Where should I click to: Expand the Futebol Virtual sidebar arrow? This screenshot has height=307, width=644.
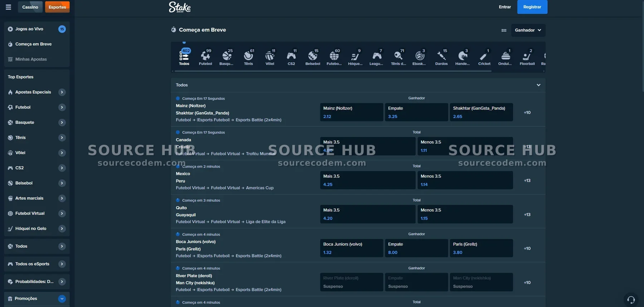[x=62, y=214]
